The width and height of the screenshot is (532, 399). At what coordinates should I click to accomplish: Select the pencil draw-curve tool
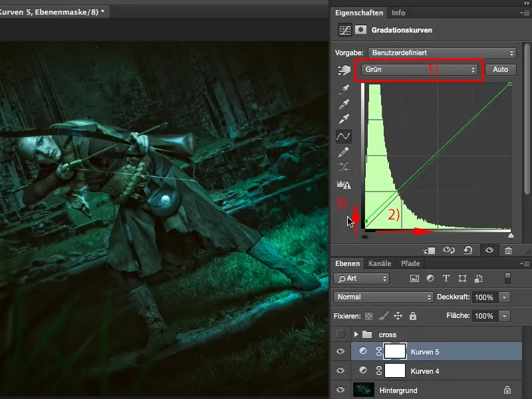coord(343,152)
